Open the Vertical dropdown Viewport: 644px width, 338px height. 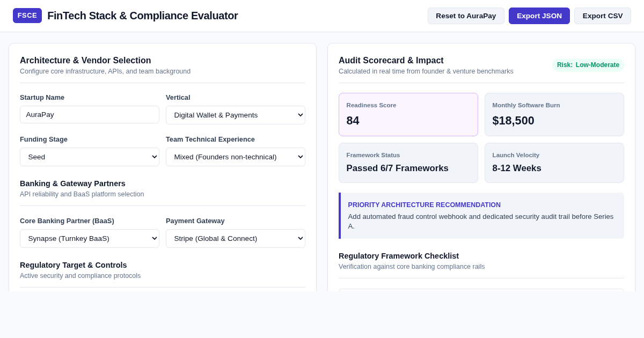(236, 115)
